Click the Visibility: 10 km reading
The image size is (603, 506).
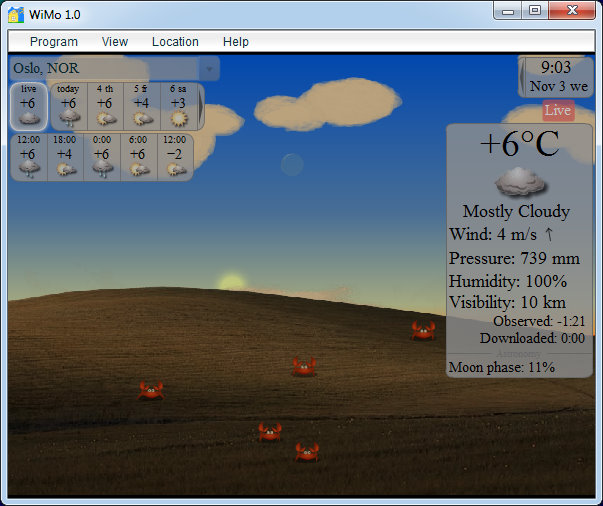(x=508, y=303)
